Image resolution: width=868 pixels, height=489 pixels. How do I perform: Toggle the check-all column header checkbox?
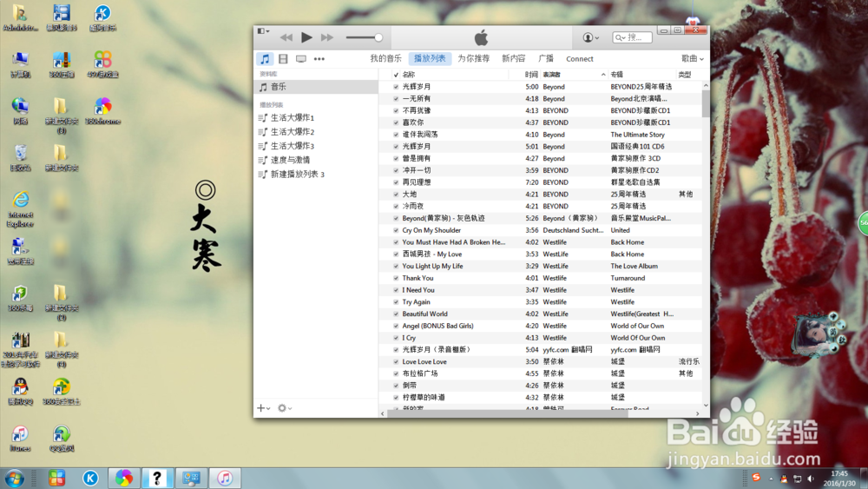[396, 75]
